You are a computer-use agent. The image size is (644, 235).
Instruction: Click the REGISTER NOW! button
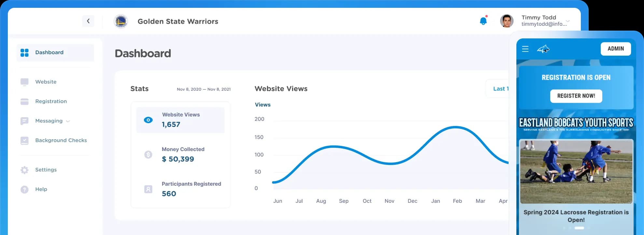(576, 96)
